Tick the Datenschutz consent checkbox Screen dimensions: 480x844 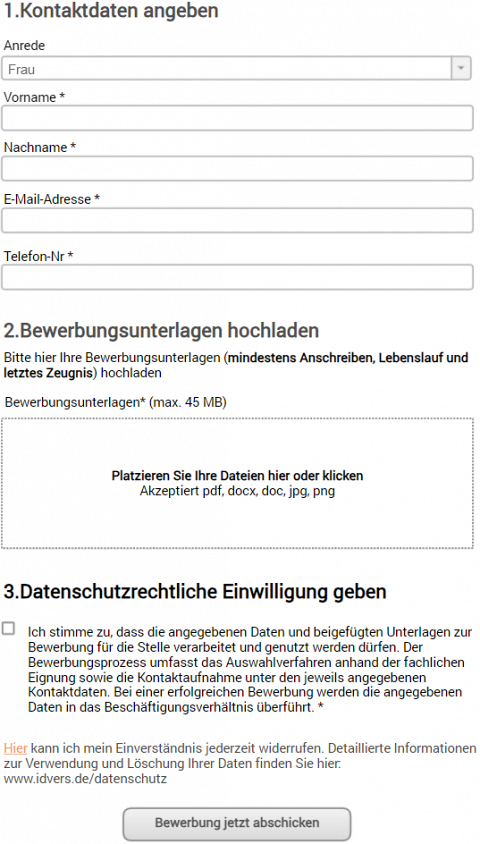pyautogui.click(x=9, y=628)
